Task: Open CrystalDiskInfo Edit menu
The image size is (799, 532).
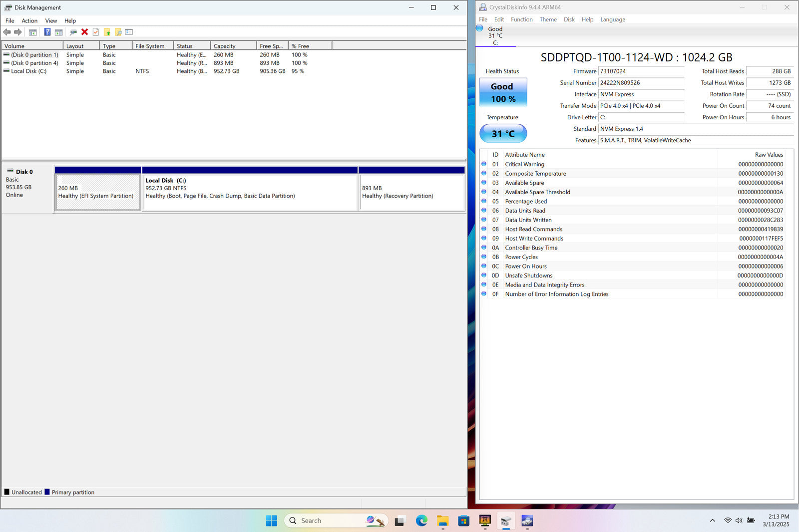Action: click(499, 19)
